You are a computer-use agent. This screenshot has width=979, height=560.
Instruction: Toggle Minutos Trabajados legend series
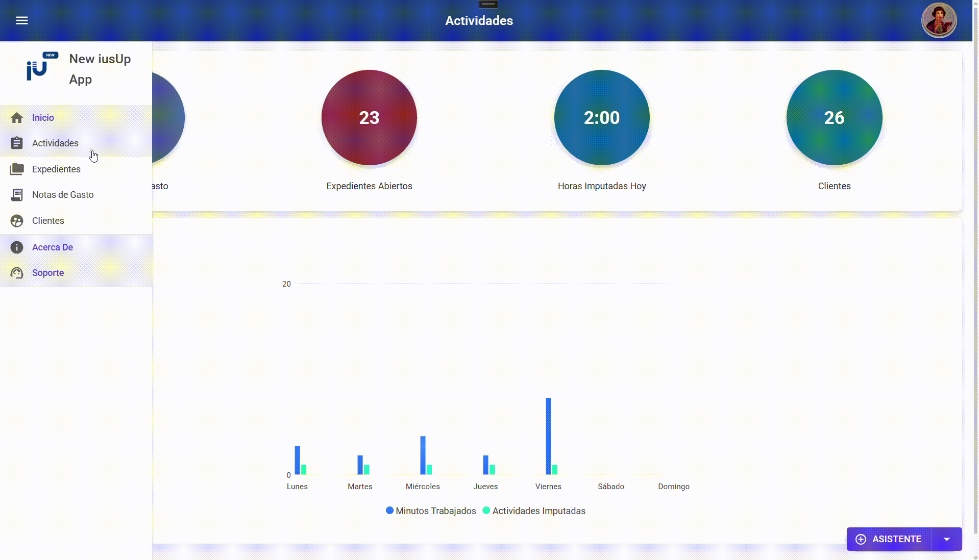coord(431,511)
